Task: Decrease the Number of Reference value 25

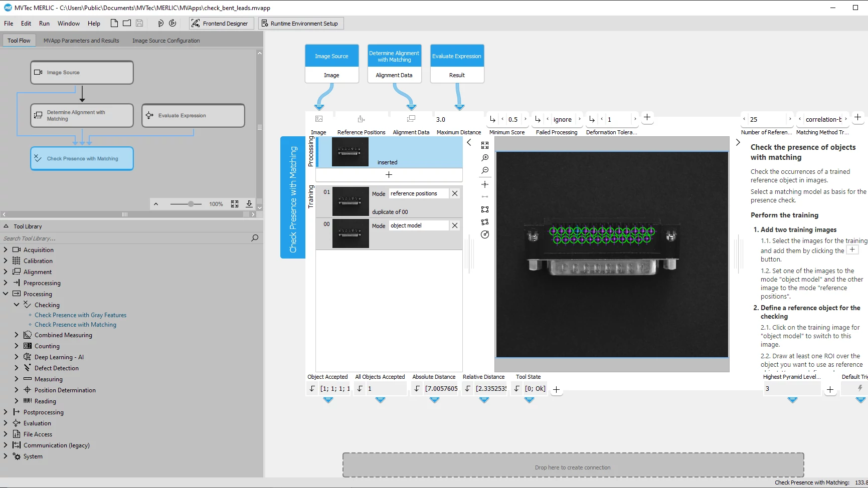Action: pyautogui.click(x=744, y=119)
